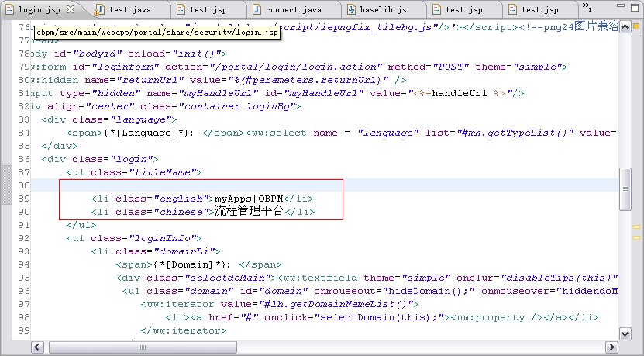Click handleUrl expression on line 81
This screenshot has height=356, width=644.
coord(460,93)
